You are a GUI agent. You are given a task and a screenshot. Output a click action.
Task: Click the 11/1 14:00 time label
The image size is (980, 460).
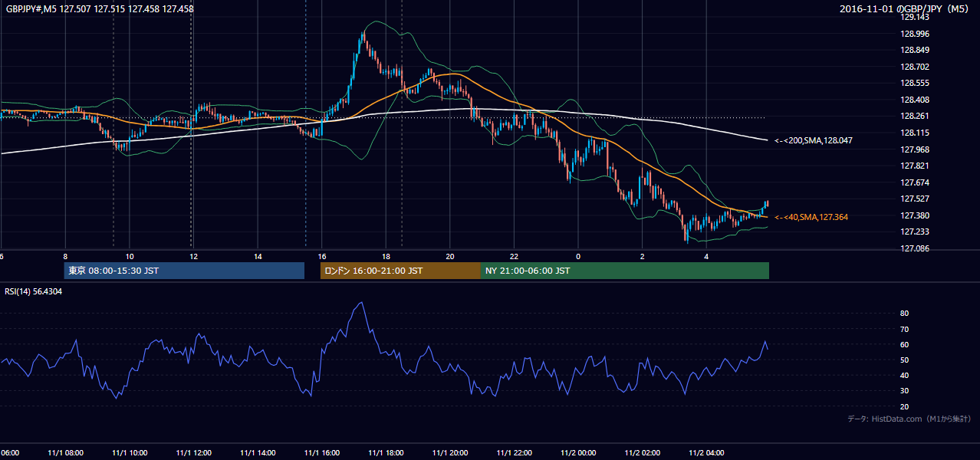pyautogui.click(x=258, y=452)
